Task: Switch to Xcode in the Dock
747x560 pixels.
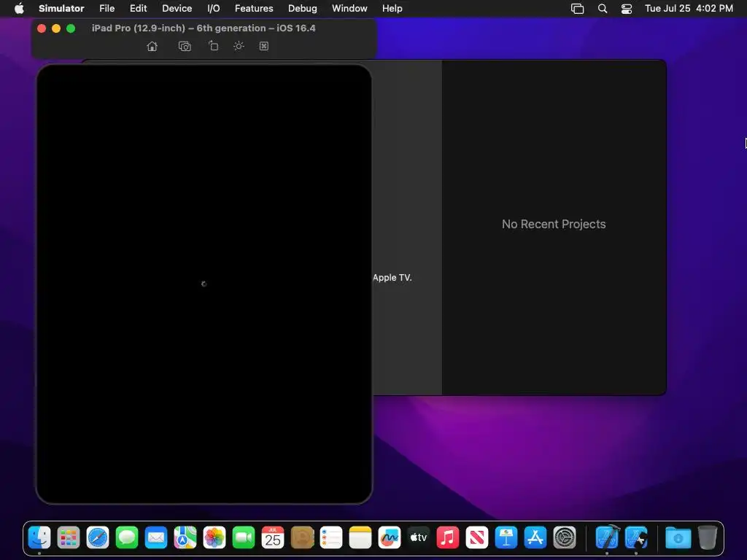Action: [x=607, y=537]
